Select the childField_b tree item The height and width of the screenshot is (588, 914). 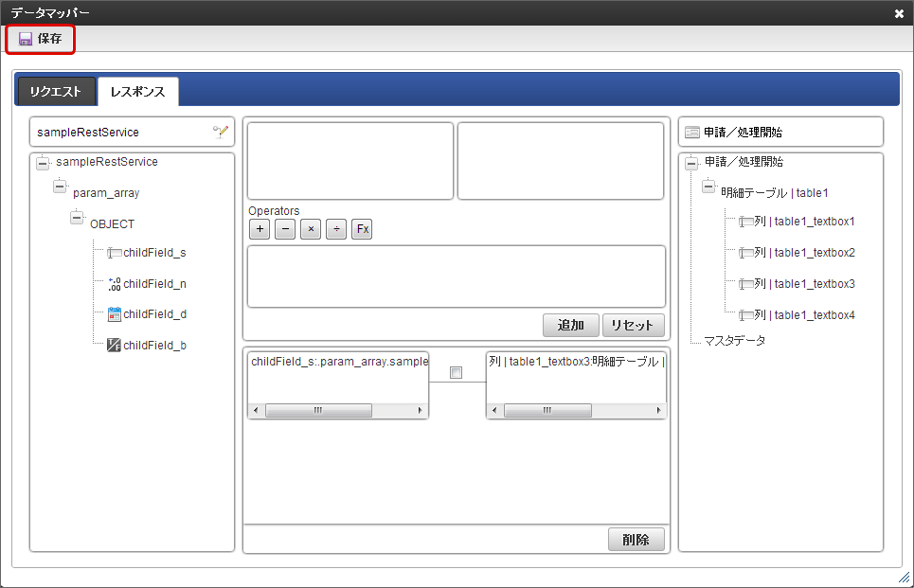[x=154, y=346]
